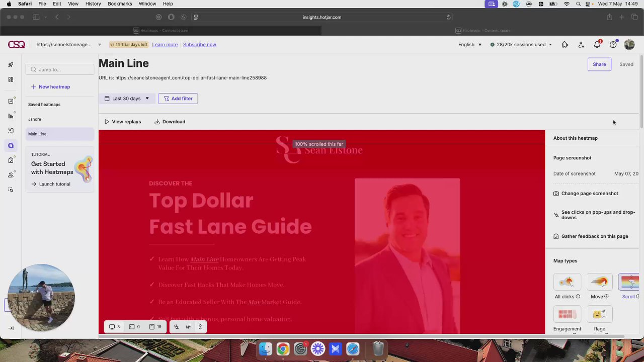Show info for Move map type
The image size is (644, 362).
[x=606, y=297]
